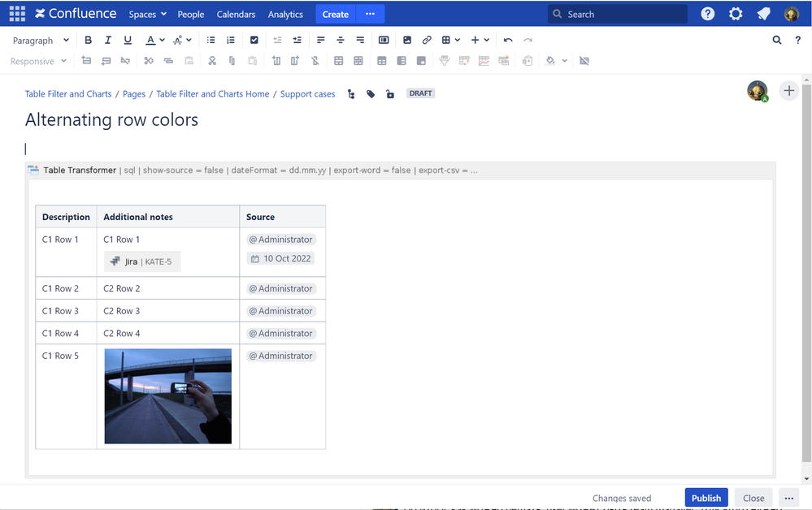The width and height of the screenshot is (812, 510).
Task: Split the selected table cell
Action: 358,61
